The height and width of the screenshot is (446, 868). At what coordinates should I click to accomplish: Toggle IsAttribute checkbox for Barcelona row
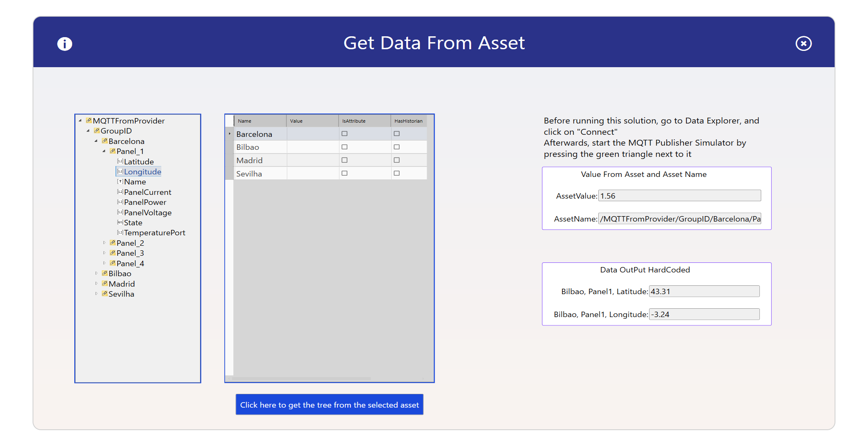tap(344, 134)
